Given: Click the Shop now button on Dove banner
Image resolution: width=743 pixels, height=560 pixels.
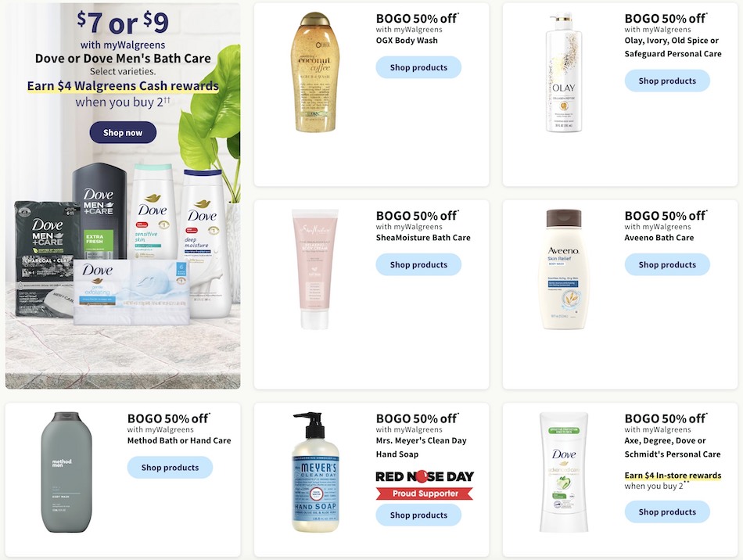Looking at the screenshot, I should tap(123, 133).
